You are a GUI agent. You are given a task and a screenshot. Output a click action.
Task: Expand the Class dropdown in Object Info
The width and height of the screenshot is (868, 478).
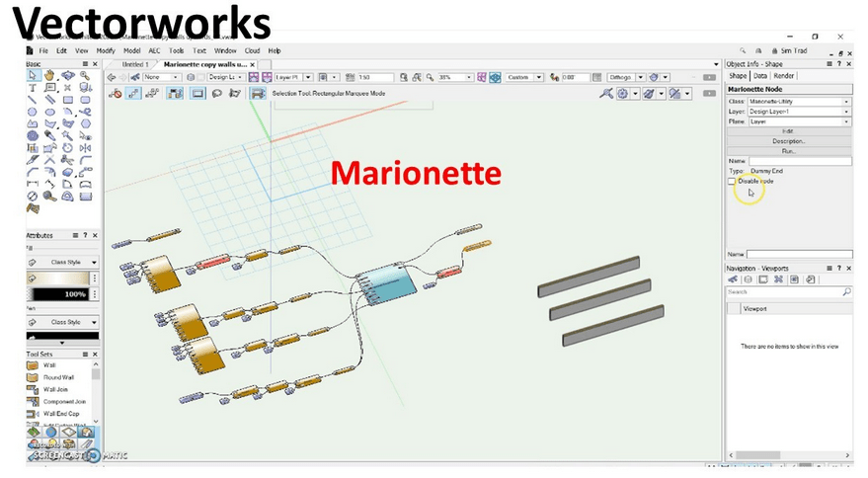point(845,102)
